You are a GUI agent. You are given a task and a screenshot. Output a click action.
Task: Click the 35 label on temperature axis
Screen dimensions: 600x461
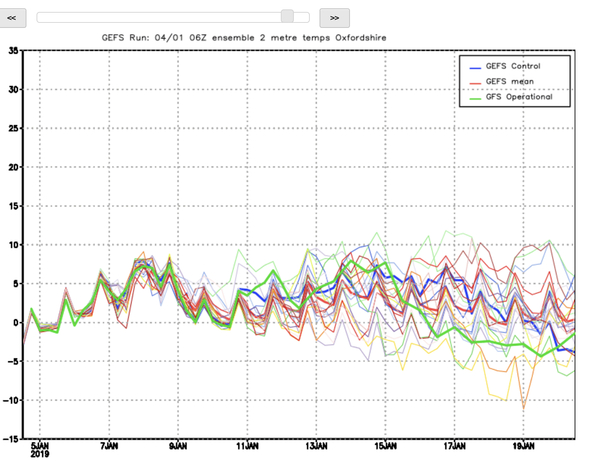13,50
